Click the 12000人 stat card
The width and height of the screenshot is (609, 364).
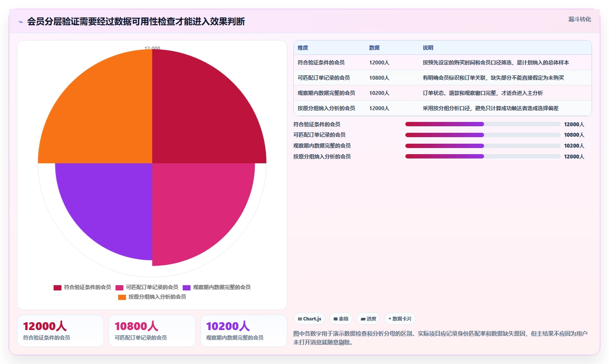(61, 331)
